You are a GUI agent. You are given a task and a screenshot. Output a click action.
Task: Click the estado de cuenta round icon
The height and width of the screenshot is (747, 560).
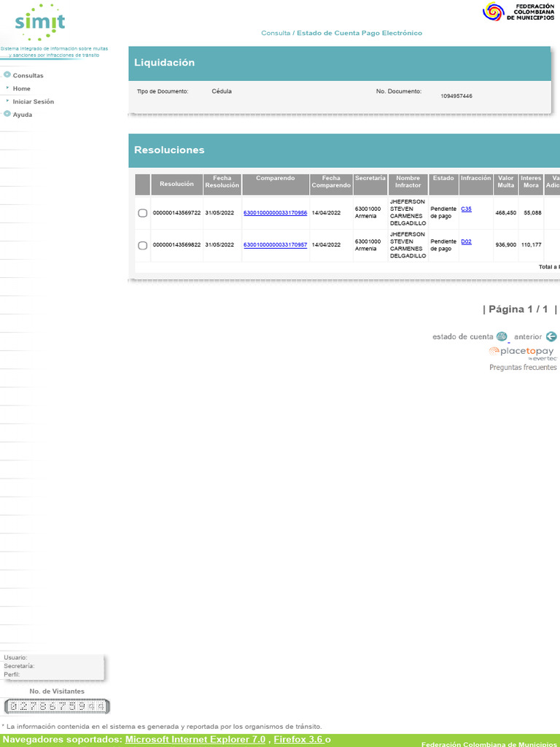[502, 336]
